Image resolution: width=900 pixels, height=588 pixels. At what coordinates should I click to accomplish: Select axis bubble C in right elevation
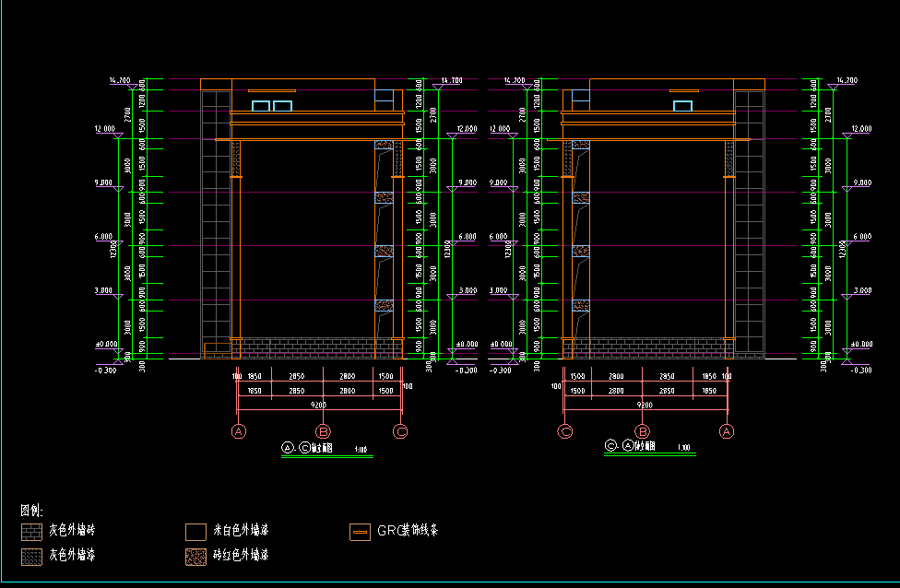pyautogui.click(x=565, y=431)
